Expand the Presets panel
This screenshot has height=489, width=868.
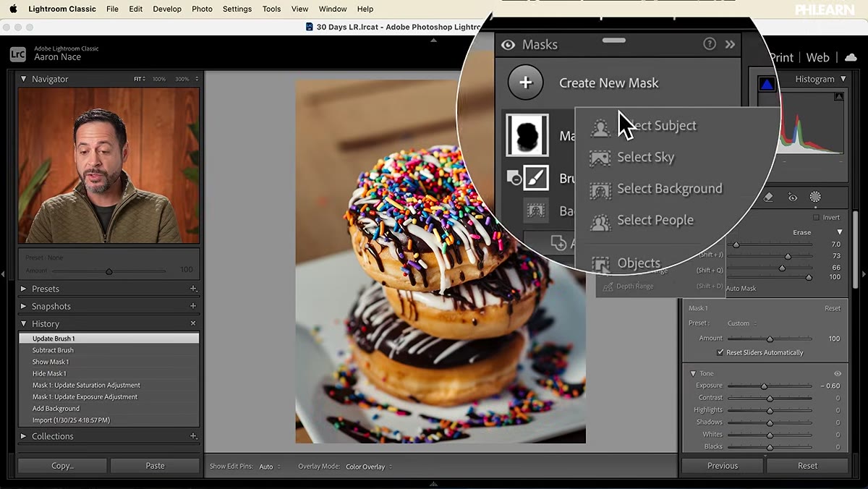coord(23,289)
